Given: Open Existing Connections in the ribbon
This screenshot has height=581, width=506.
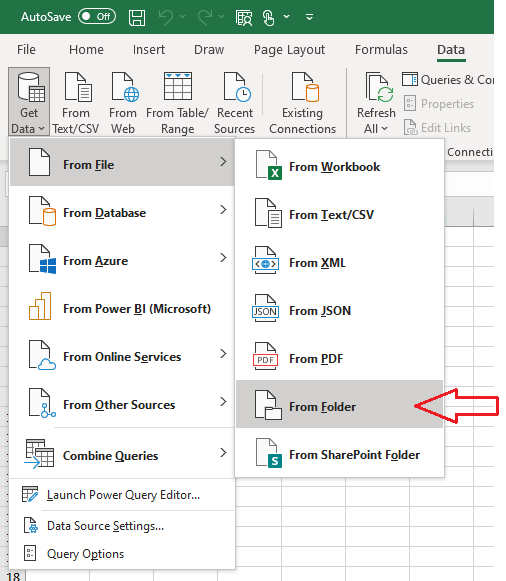Looking at the screenshot, I should [303, 102].
